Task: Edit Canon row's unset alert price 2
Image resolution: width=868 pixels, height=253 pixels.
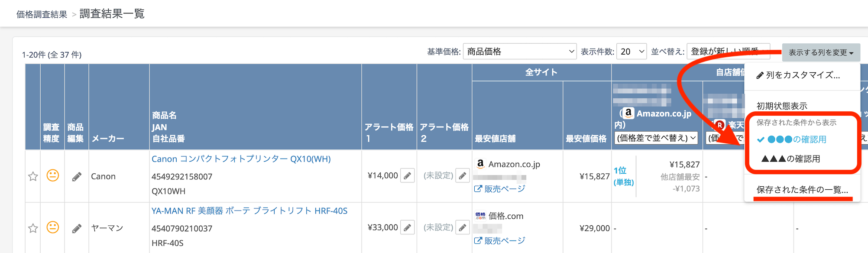Action: coord(463,176)
